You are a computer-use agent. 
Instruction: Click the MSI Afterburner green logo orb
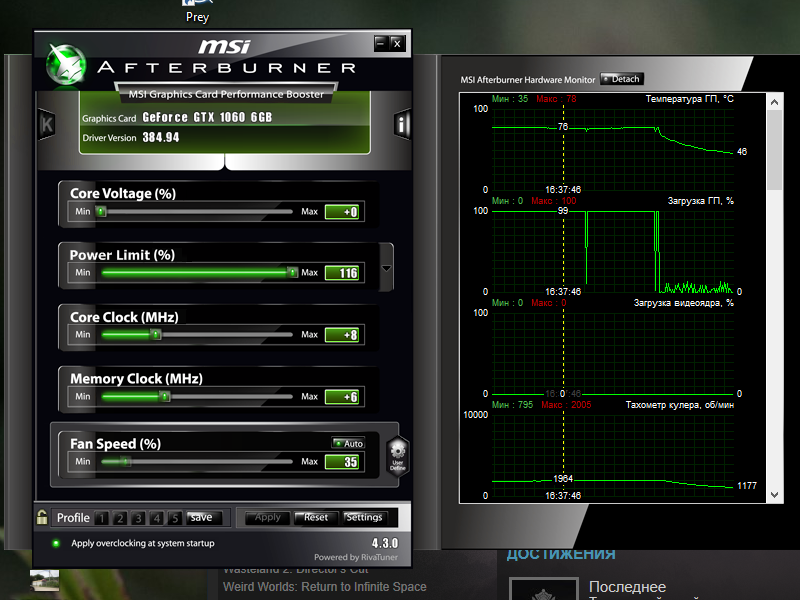pos(66,64)
